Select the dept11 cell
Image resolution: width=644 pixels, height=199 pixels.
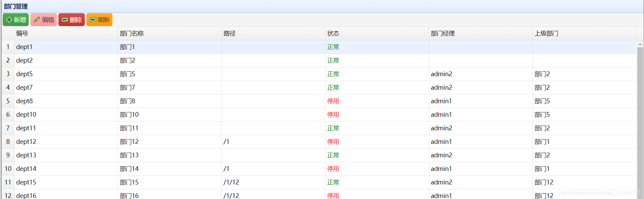pyautogui.click(x=66, y=128)
